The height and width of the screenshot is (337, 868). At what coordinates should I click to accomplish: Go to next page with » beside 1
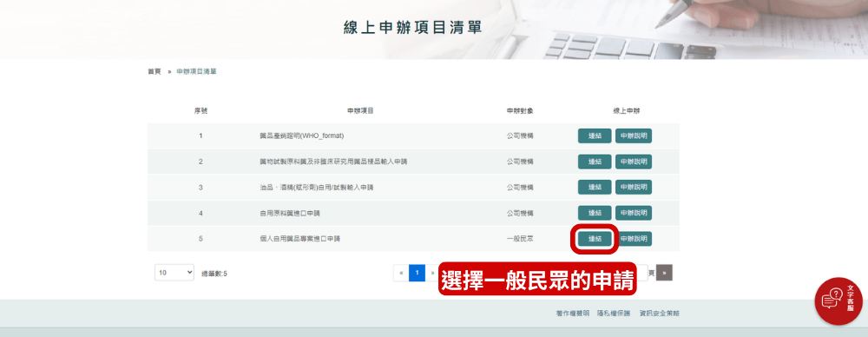[432, 273]
